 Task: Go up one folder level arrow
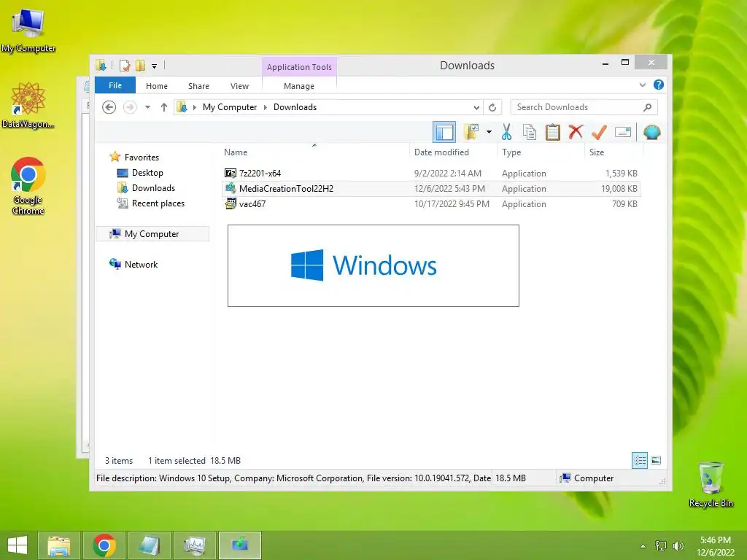point(164,107)
